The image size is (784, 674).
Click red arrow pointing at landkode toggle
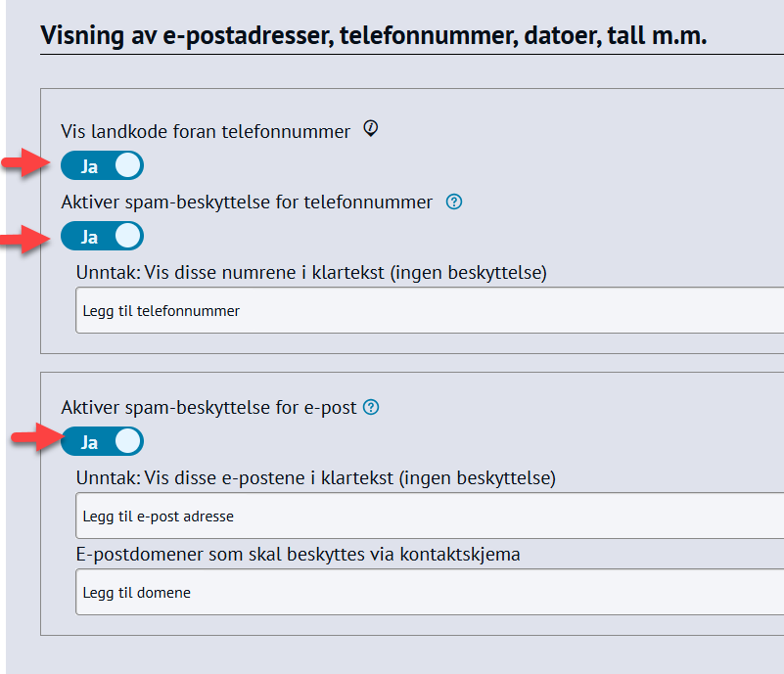[25, 165]
